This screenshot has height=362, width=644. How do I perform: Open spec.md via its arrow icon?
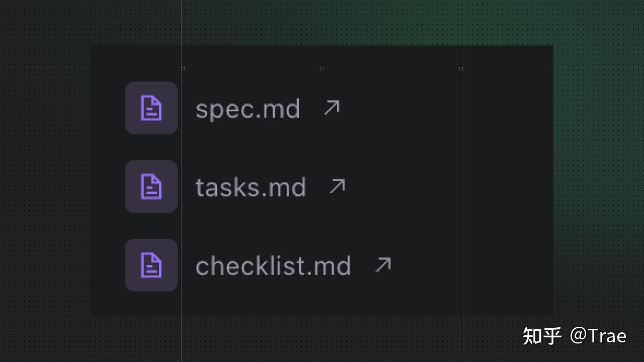click(x=332, y=108)
